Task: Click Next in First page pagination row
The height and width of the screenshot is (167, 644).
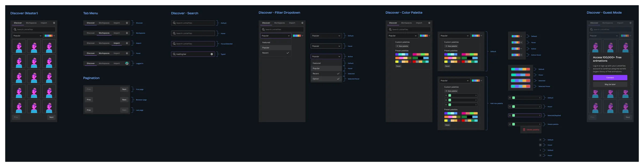Action: point(124,89)
